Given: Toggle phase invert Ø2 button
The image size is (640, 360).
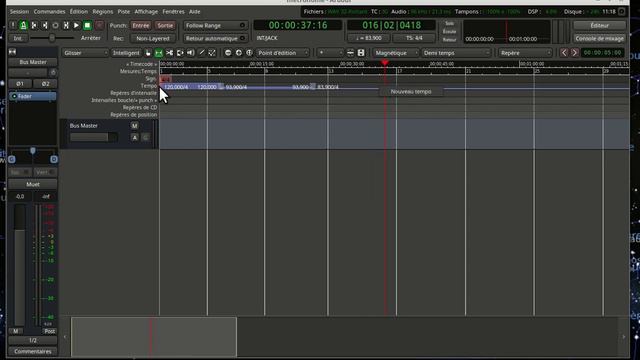Looking at the screenshot, I should (45, 84).
